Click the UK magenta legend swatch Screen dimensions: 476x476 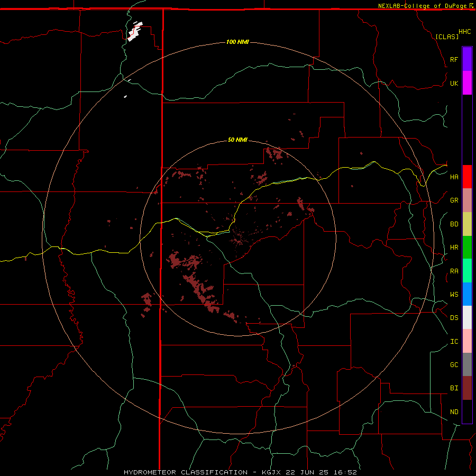(x=467, y=83)
